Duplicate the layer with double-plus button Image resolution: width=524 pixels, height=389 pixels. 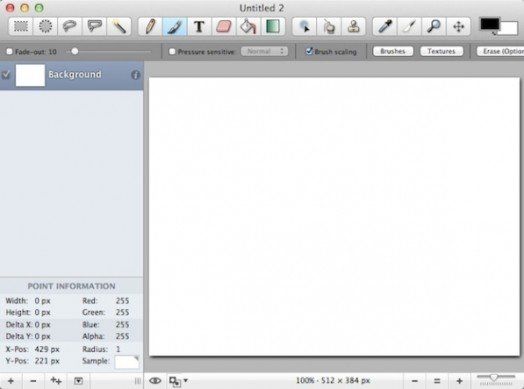[56, 381]
